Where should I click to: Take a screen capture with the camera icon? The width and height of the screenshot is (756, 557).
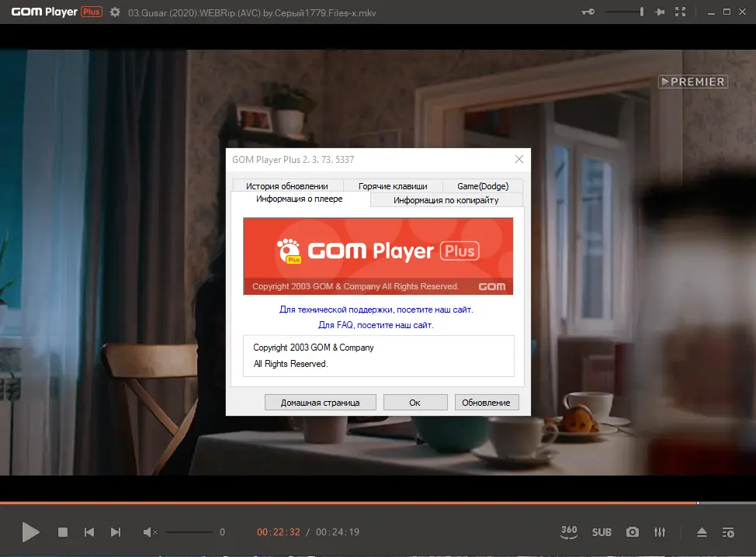click(632, 532)
